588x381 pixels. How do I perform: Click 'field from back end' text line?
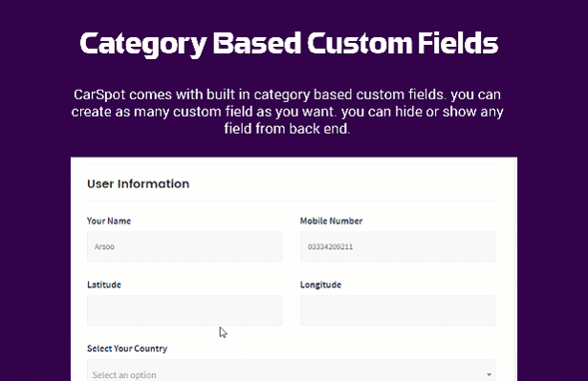click(287, 129)
